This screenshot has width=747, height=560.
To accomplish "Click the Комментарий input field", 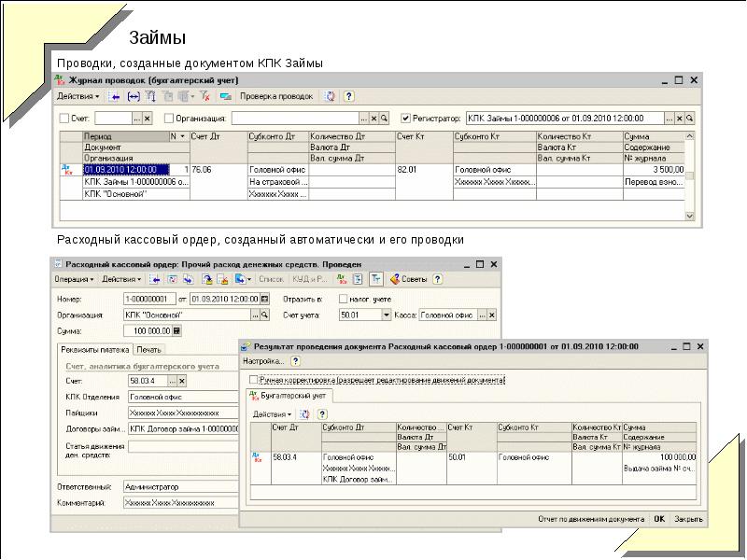I will tap(179, 503).
